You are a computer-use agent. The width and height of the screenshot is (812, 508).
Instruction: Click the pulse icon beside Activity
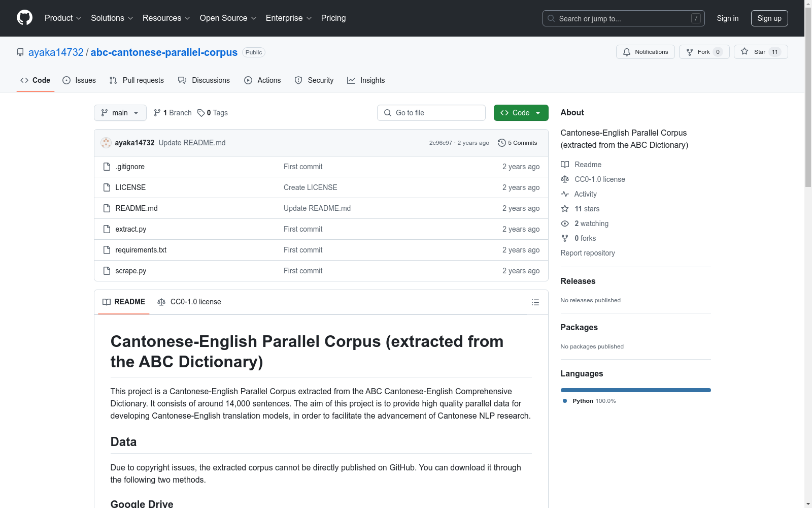click(565, 194)
